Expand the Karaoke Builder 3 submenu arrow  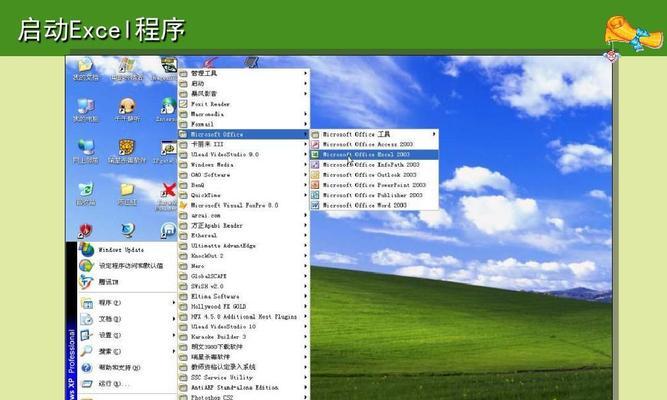click(305, 337)
